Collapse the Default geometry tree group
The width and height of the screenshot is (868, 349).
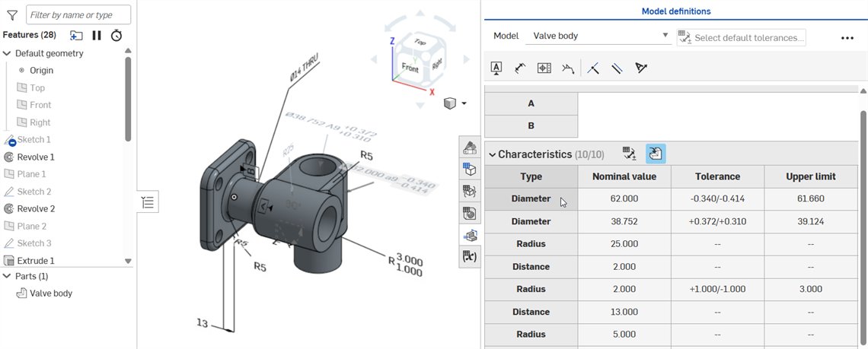point(8,53)
